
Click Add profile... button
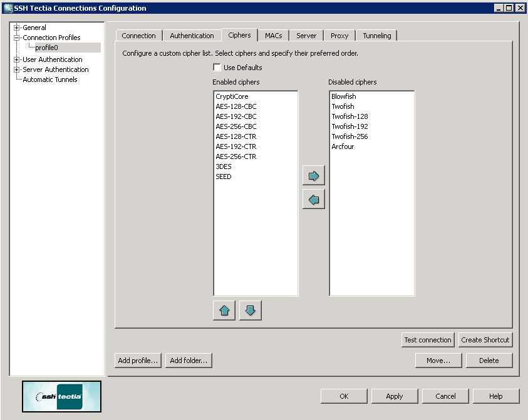138,361
